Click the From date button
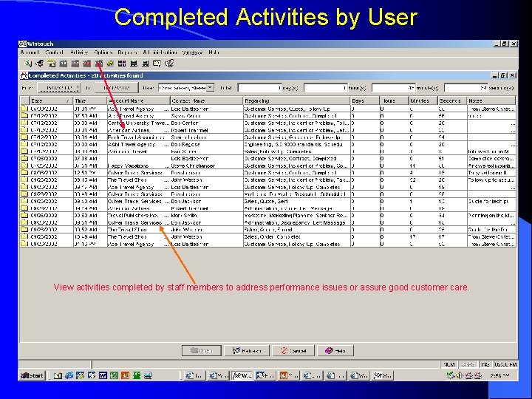This screenshot has height=399, width=532. point(58,88)
